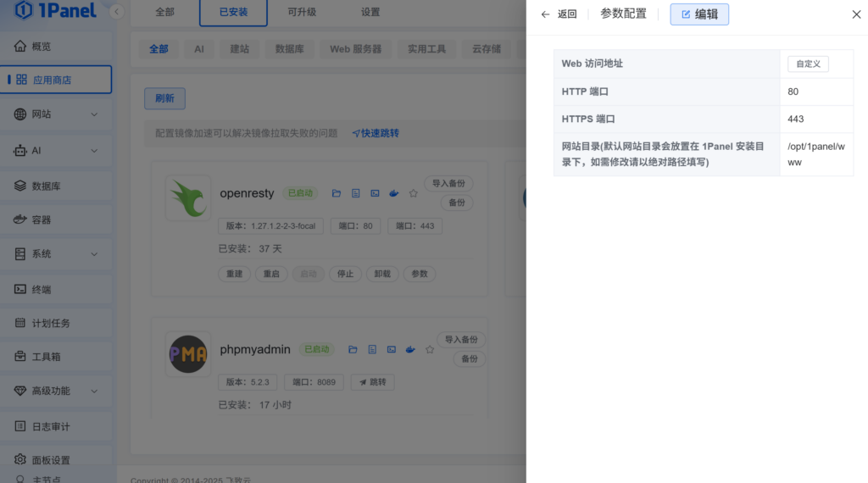Expand the 系统 sidebar menu
The height and width of the screenshot is (483, 868).
(x=56, y=254)
